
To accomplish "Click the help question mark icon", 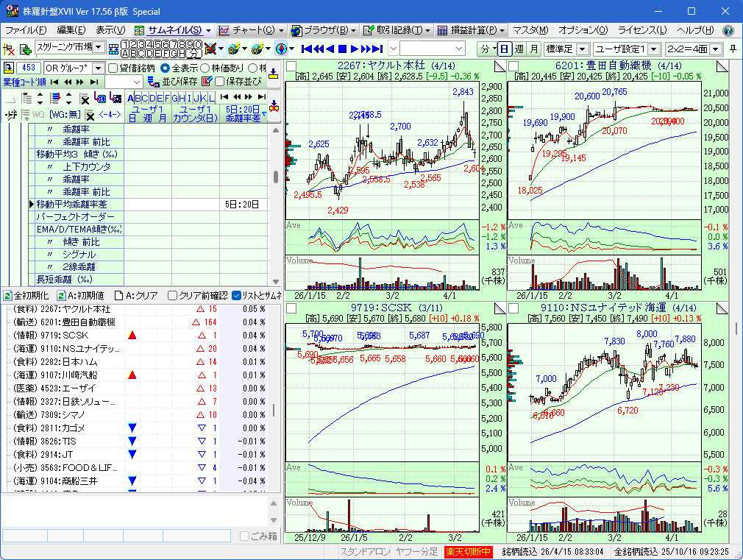I will 728,30.
